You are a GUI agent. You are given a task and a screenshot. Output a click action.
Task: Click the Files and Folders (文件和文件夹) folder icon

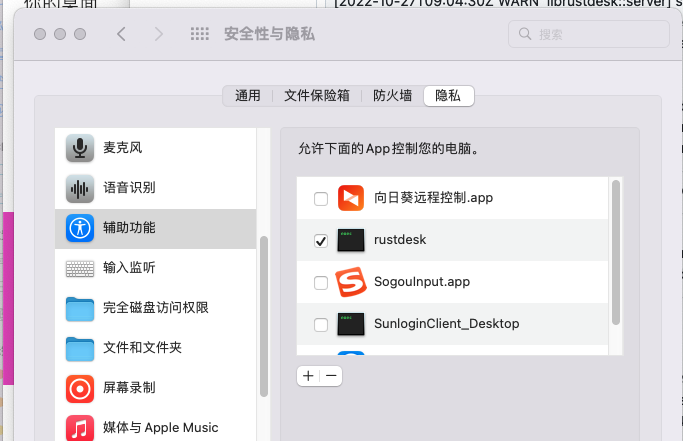(x=80, y=349)
